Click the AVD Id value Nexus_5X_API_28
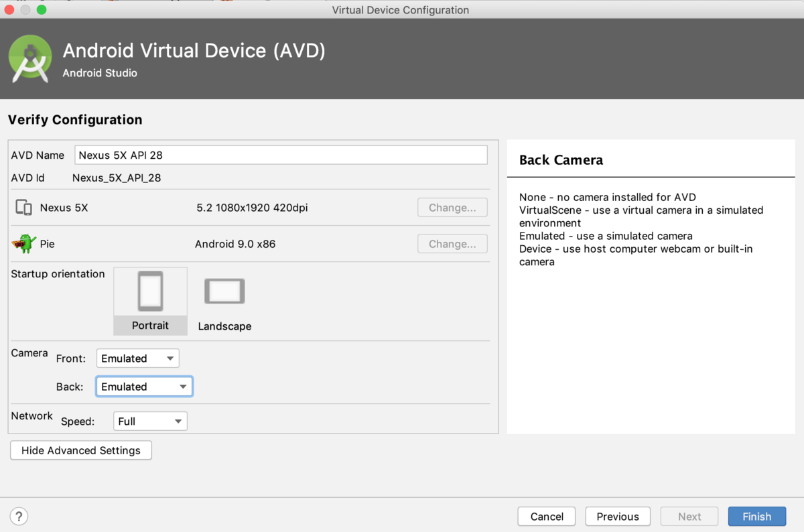The height and width of the screenshot is (532, 804). 117,178
